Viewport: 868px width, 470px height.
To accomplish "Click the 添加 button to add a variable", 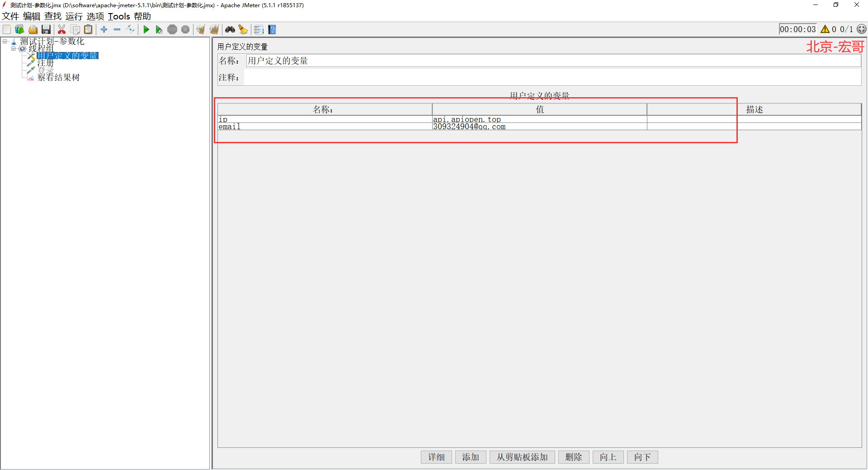I will click(x=471, y=457).
